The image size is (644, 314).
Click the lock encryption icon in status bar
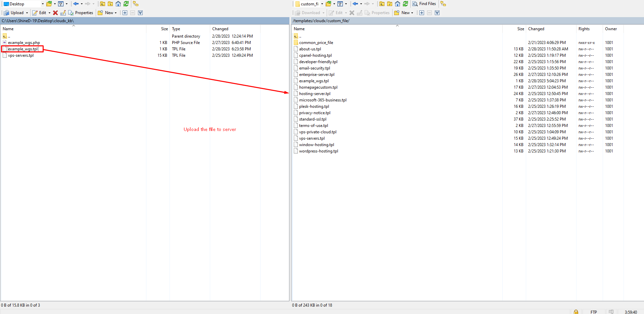(576, 312)
